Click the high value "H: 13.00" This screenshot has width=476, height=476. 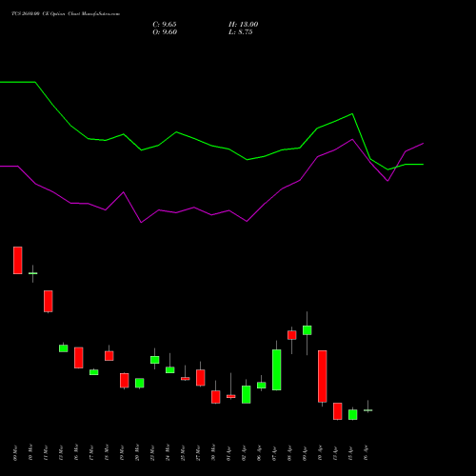tap(243, 25)
